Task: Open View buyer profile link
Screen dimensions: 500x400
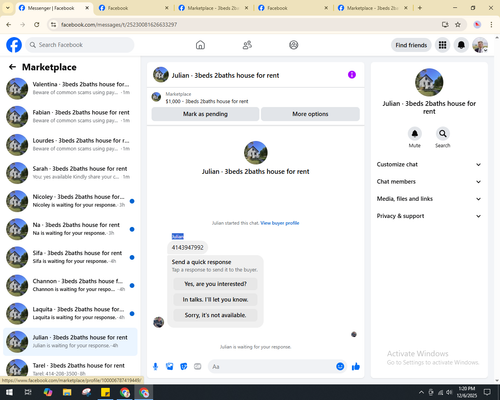Action: (x=280, y=223)
